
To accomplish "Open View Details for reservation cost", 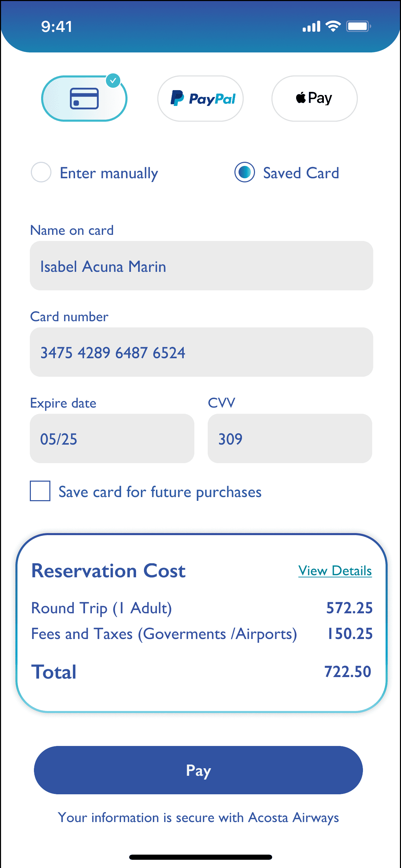I will coord(335,571).
